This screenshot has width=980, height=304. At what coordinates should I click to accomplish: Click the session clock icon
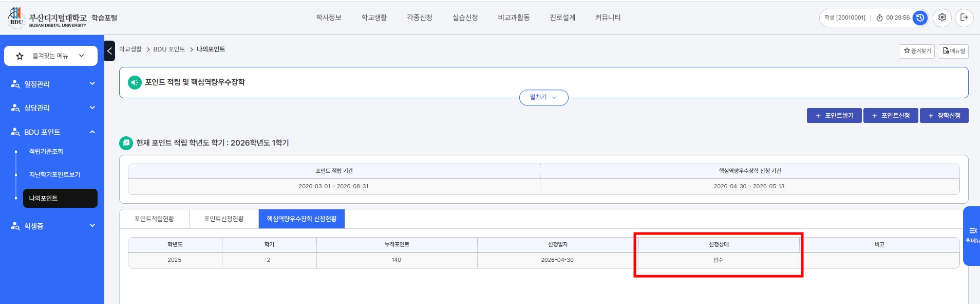[879, 18]
